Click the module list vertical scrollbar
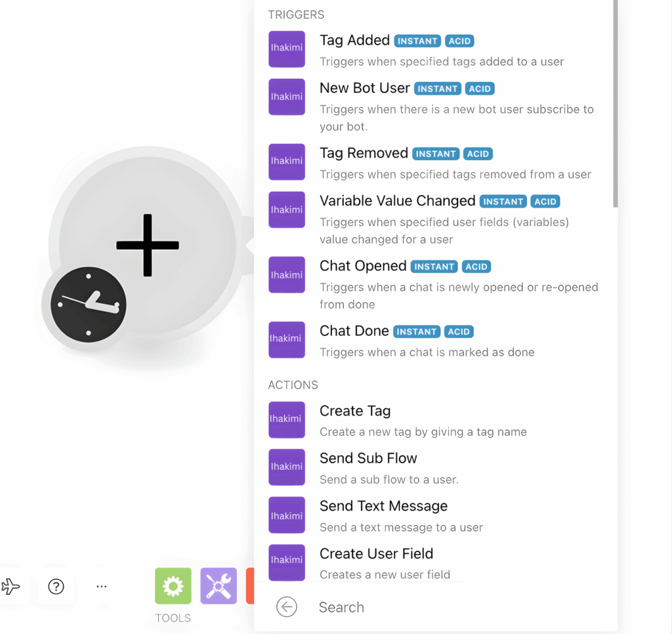The height and width of the screenshot is (634, 672). point(615,105)
